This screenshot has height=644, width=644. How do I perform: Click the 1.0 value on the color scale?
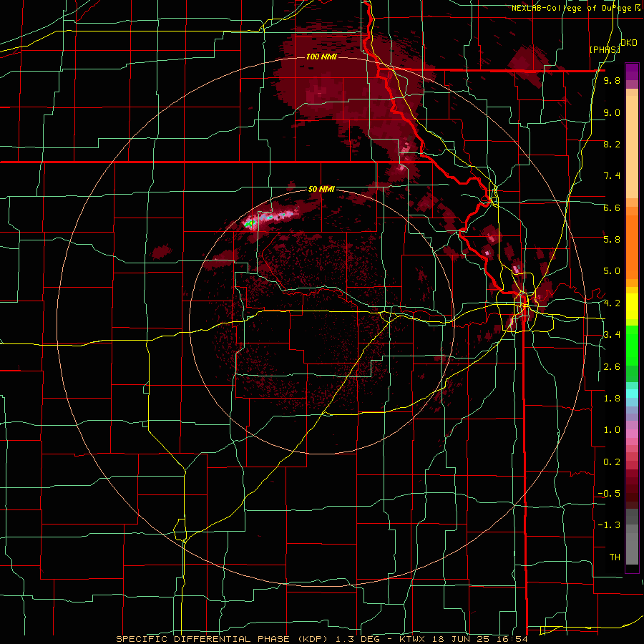pyautogui.click(x=612, y=430)
